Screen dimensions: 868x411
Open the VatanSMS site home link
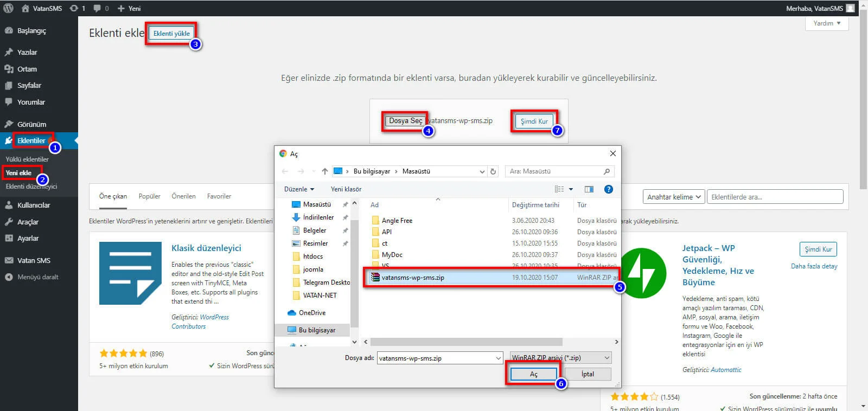click(42, 8)
